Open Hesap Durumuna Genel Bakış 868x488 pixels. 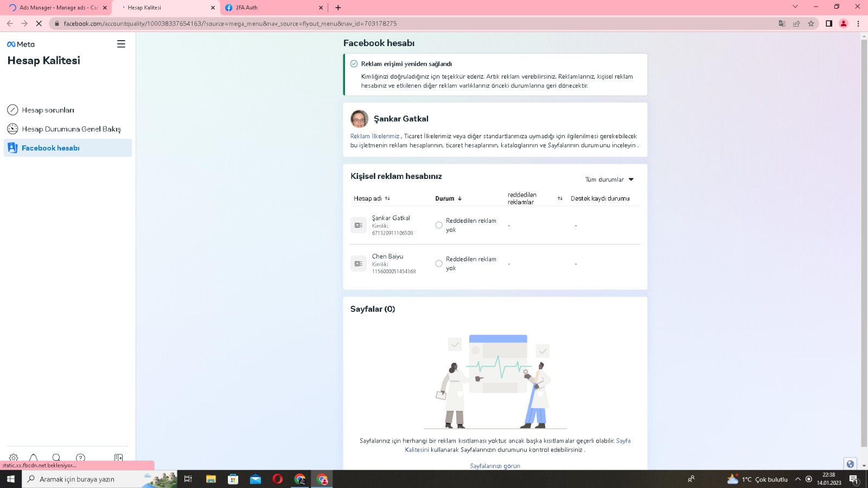tap(68, 129)
